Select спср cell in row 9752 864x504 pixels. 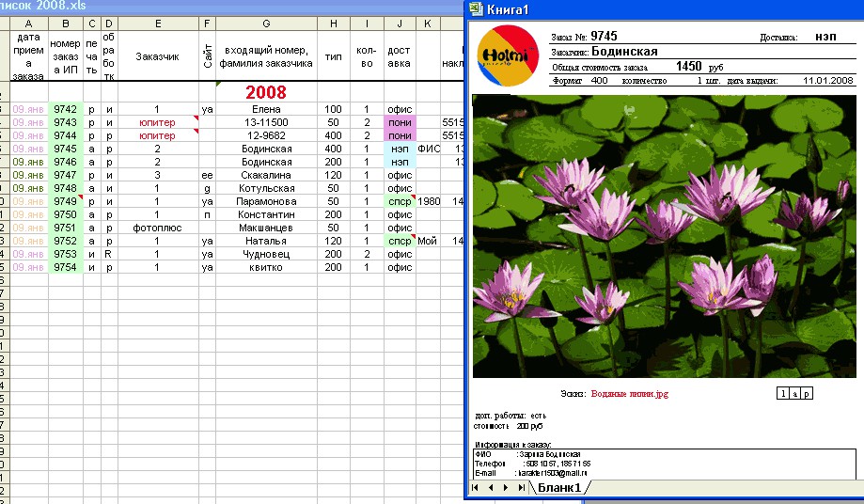[400, 241]
